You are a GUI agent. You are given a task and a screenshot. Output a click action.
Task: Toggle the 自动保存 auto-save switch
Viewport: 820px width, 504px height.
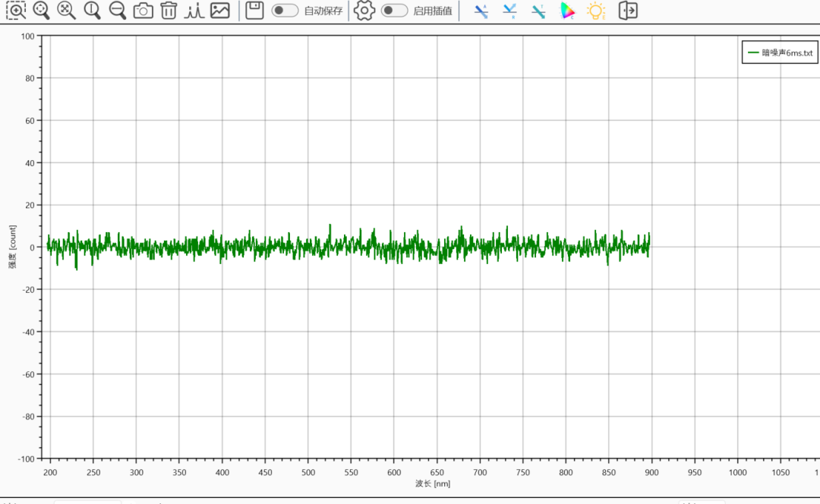pyautogui.click(x=285, y=11)
